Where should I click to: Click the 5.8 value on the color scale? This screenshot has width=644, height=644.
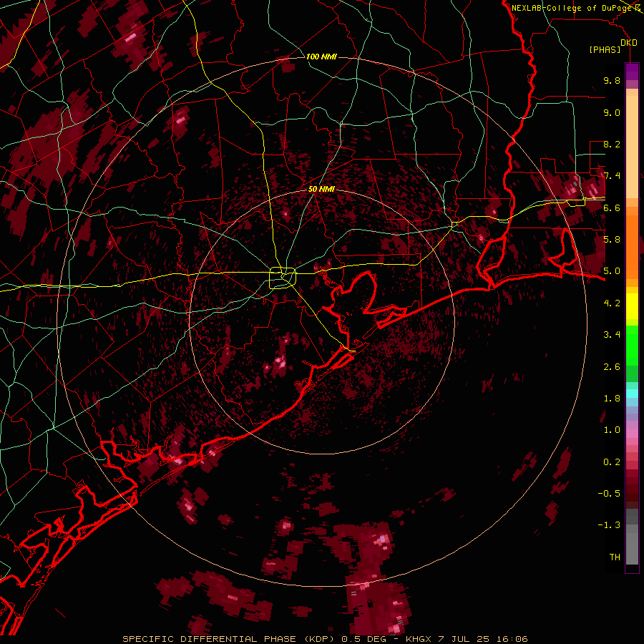[612, 240]
